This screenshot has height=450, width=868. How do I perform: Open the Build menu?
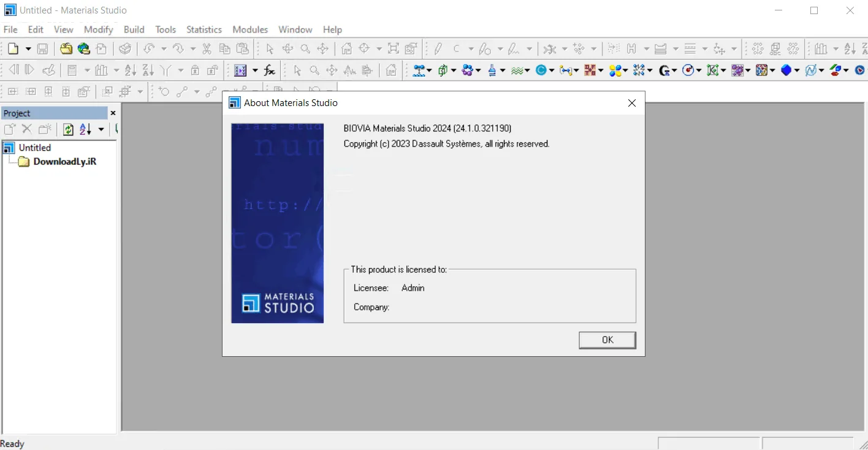tap(134, 29)
